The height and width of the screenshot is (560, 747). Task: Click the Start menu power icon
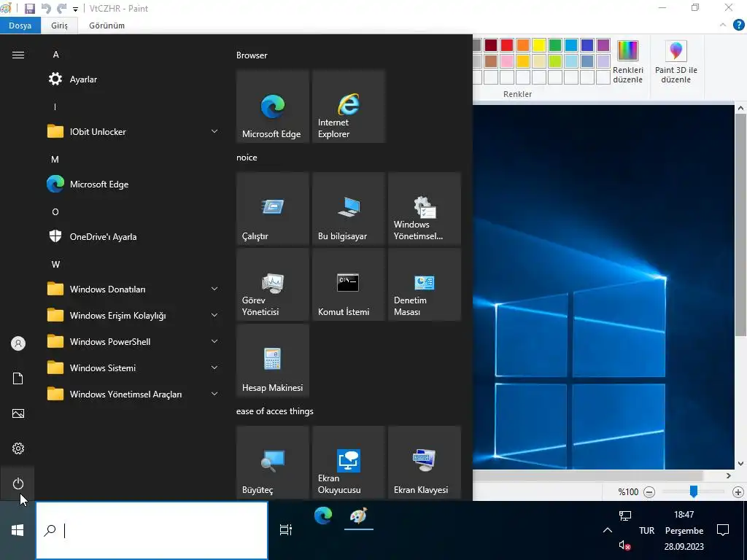[x=18, y=483]
